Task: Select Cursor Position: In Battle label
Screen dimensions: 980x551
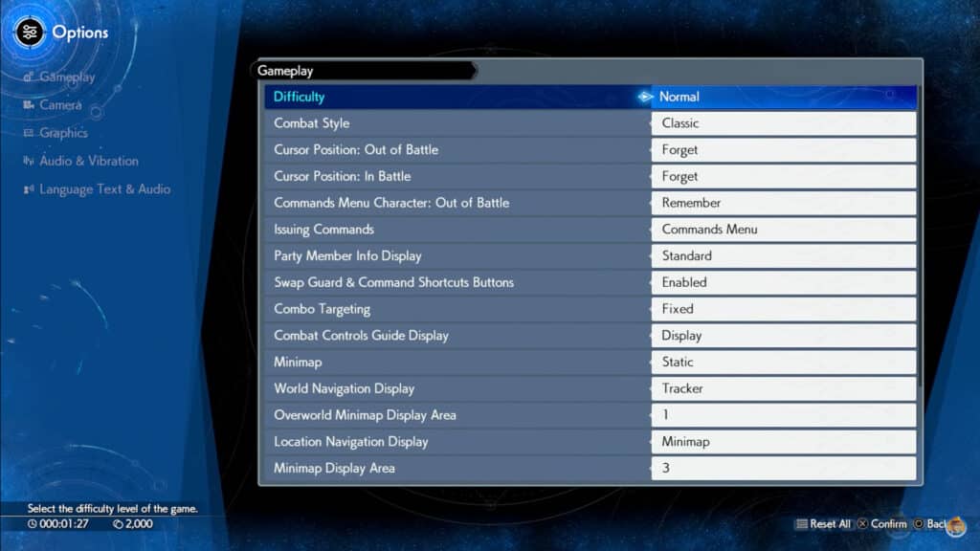Action: tap(342, 176)
